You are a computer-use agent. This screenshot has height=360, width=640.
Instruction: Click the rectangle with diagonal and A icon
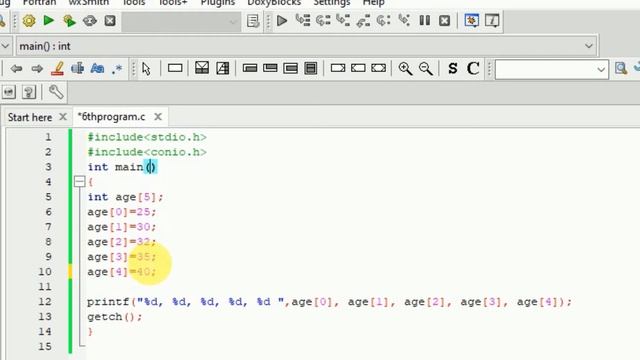222,68
